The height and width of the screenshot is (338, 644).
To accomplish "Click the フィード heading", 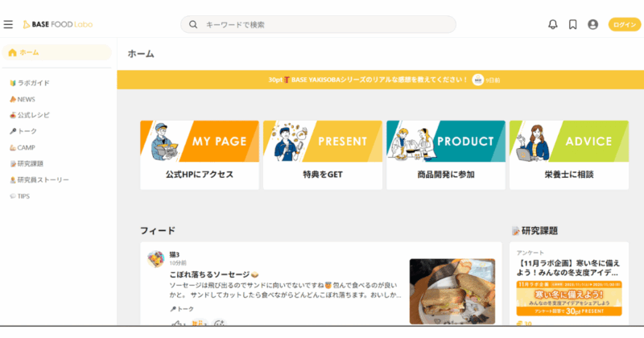I will [x=158, y=231].
